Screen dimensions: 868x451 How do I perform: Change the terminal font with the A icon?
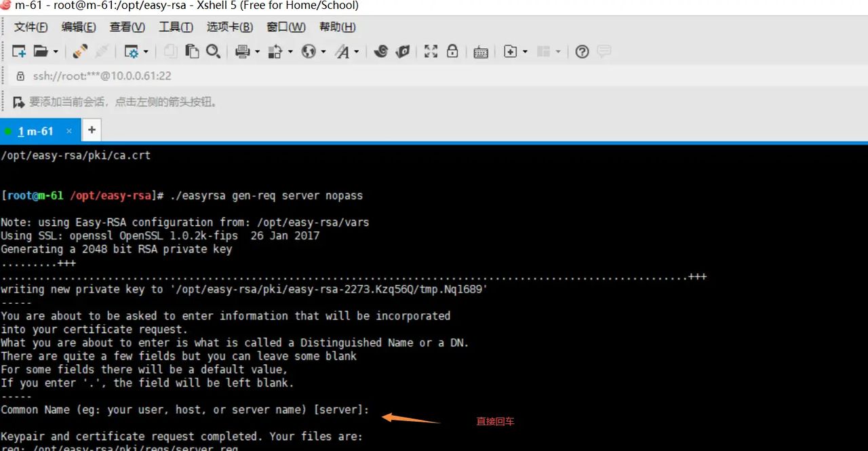click(343, 51)
